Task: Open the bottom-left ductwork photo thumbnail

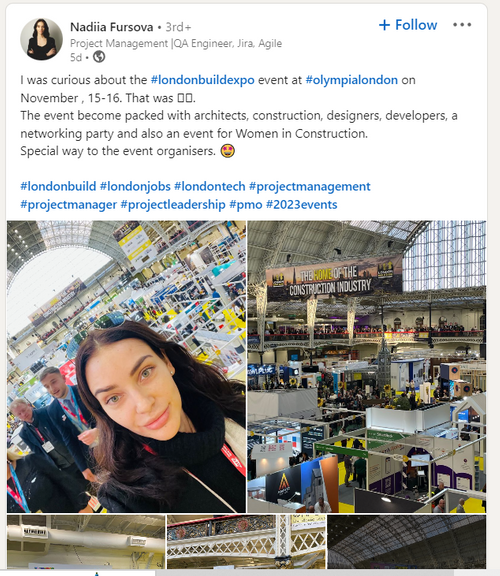Action: (86, 542)
